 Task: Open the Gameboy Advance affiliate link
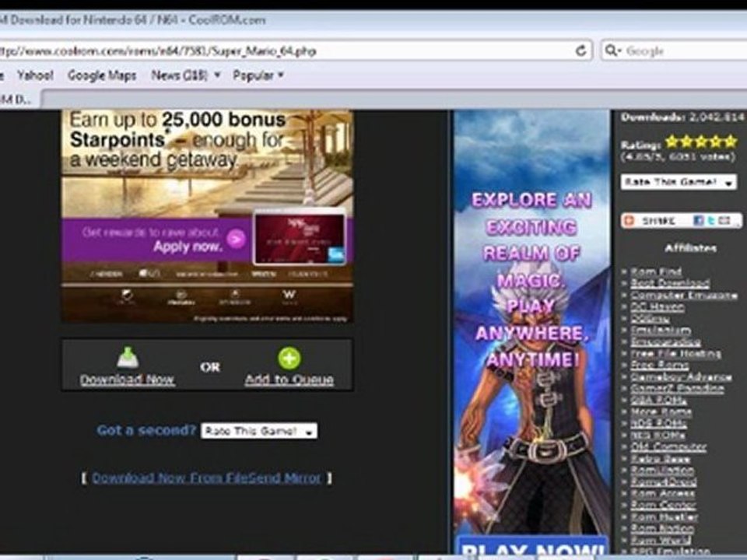click(682, 376)
